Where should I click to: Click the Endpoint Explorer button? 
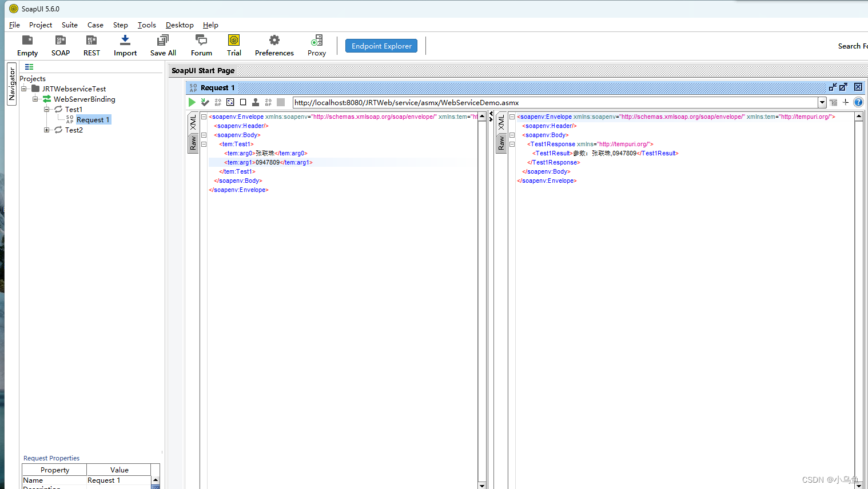[381, 46]
